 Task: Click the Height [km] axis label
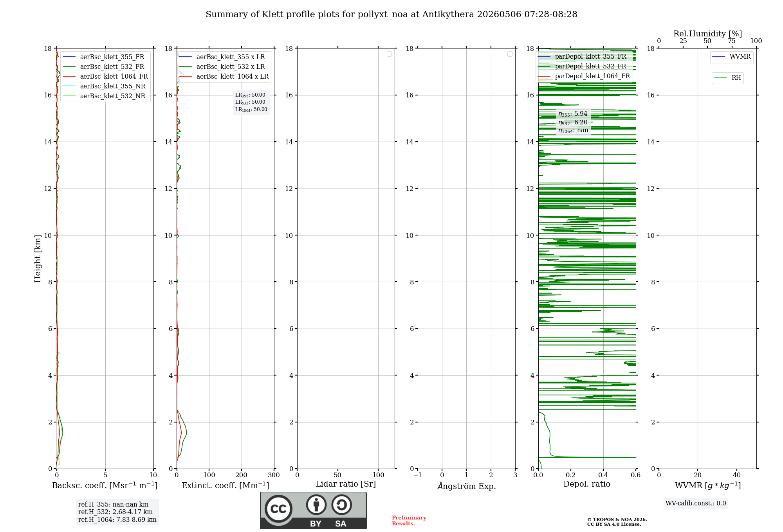[38, 259]
